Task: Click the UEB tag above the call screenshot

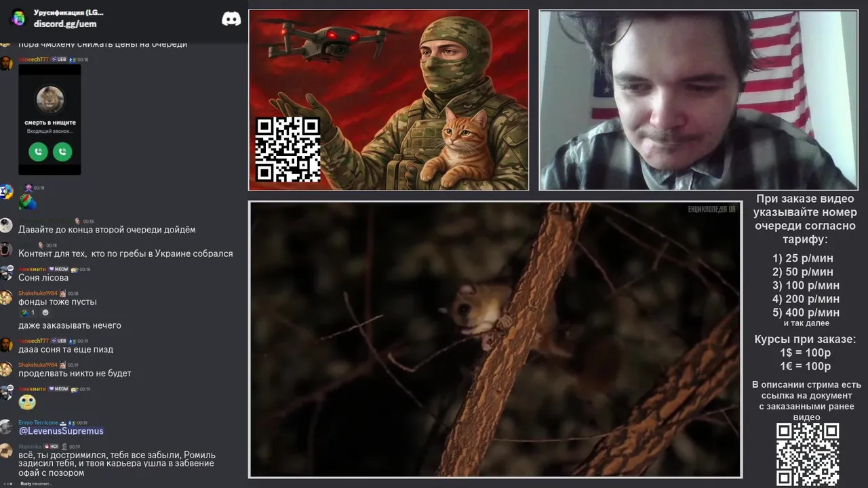Action: [x=59, y=60]
